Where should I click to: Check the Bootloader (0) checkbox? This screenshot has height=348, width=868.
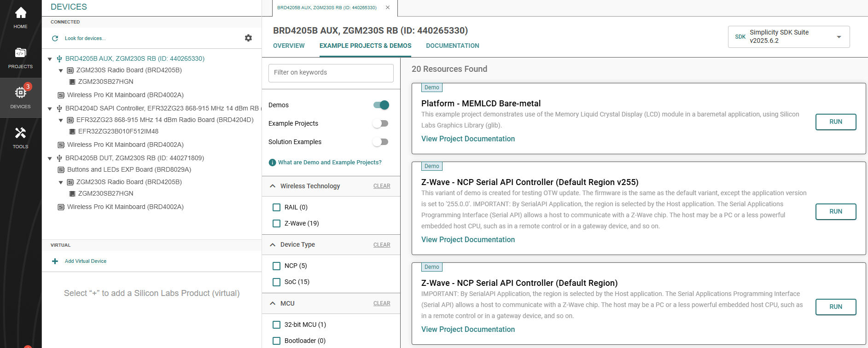tap(277, 341)
